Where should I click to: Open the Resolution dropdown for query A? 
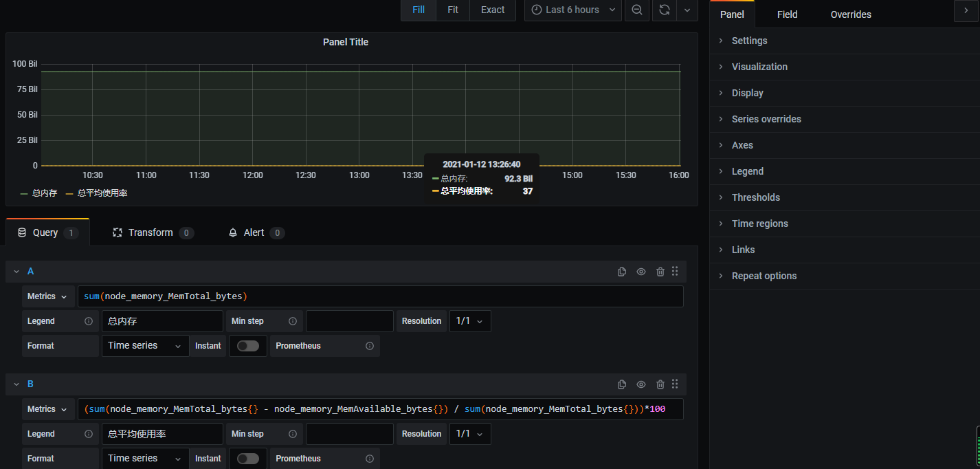pos(470,321)
